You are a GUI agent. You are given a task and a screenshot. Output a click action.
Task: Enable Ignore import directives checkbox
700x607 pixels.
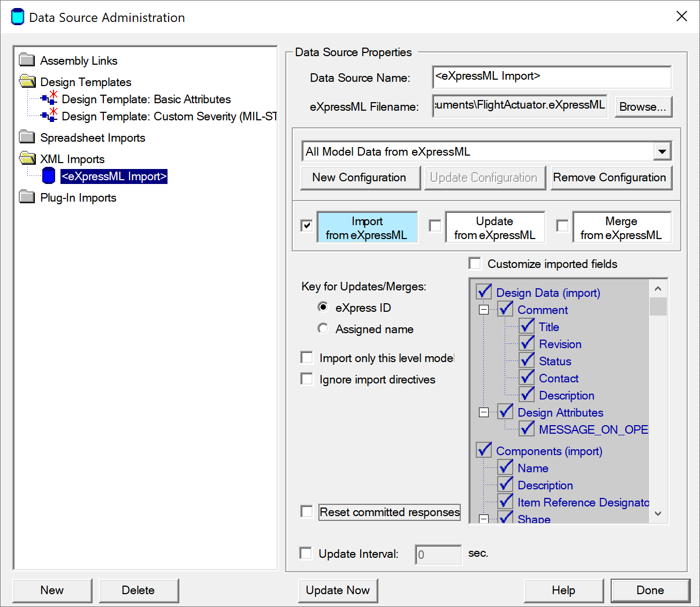tap(307, 379)
